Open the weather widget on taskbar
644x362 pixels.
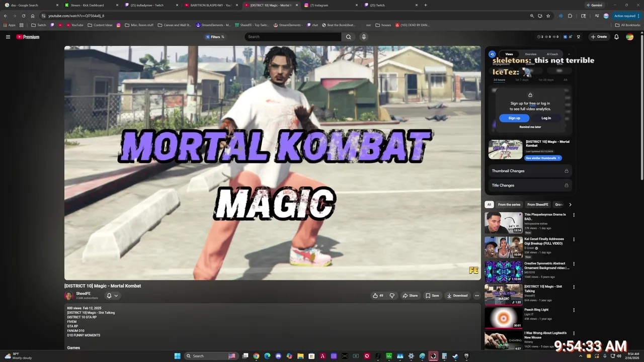(19, 356)
